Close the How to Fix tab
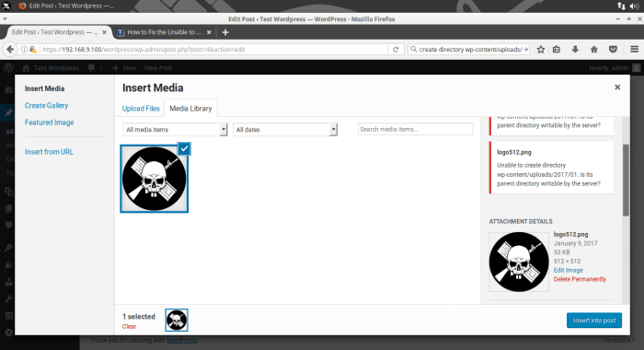 pyautogui.click(x=209, y=32)
